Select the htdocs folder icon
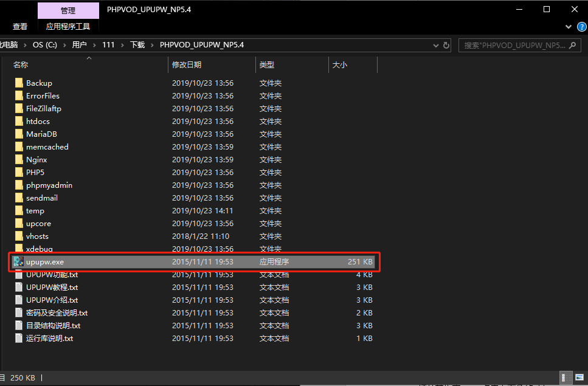The width and height of the screenshot is (588, 386). pyautogui.click(x=19, y=121)
